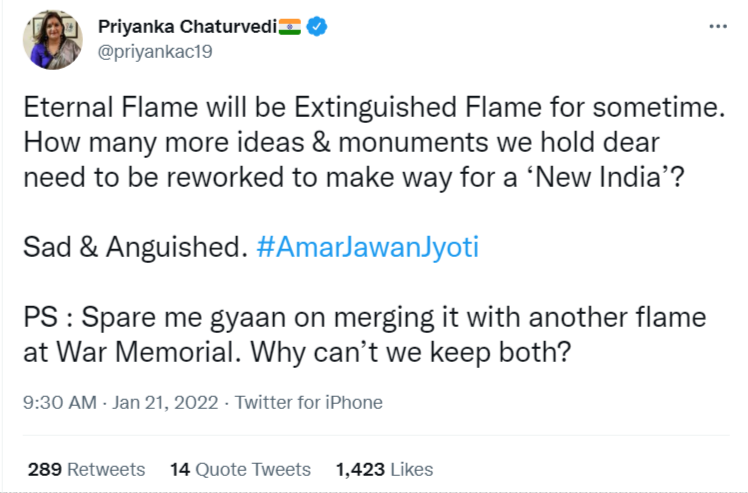748x493 pixels.
Task: Show the 1,423 Likes list
Action: tap(385, 469)
